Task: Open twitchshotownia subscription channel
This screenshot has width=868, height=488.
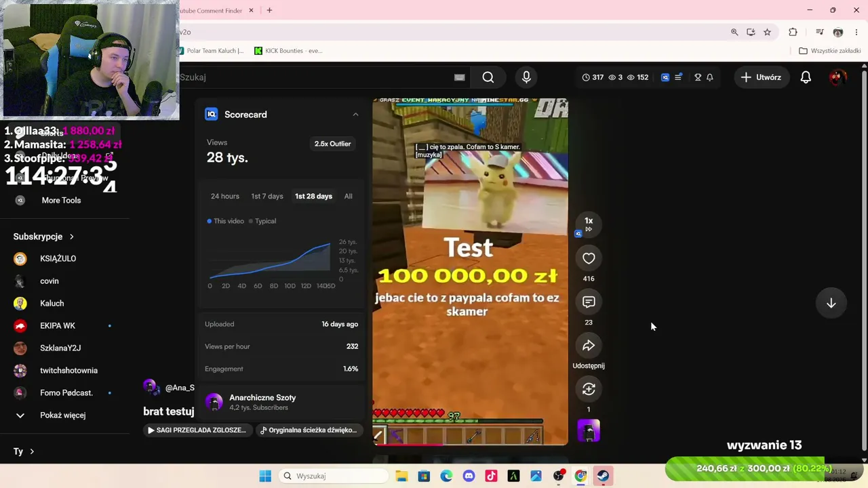Action: 68,371
